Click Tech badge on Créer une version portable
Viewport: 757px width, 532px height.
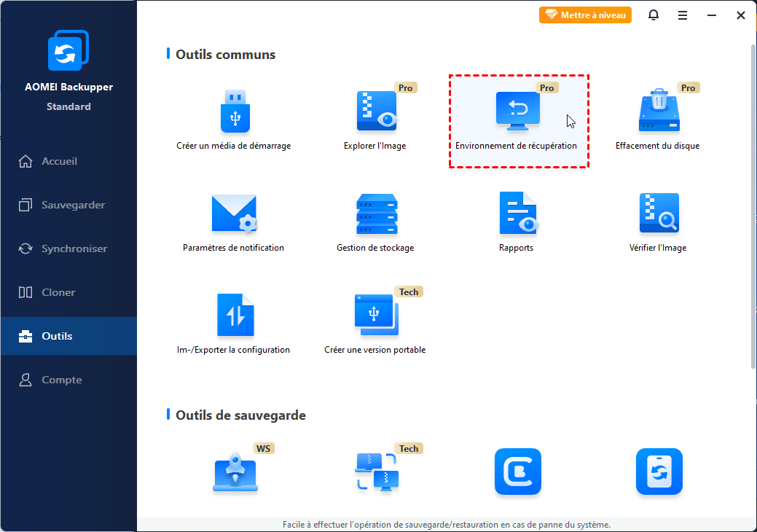(409, 292)
